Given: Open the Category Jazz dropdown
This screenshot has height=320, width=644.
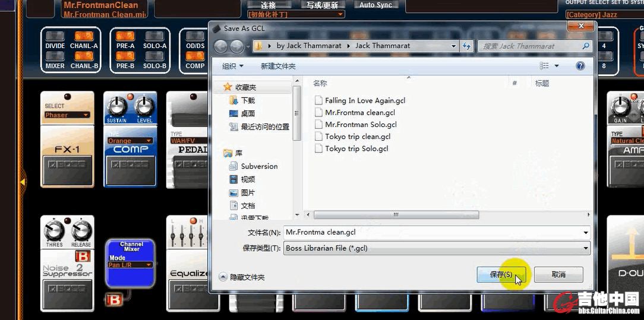Looking at the screenshot, I should pos(605,15).
